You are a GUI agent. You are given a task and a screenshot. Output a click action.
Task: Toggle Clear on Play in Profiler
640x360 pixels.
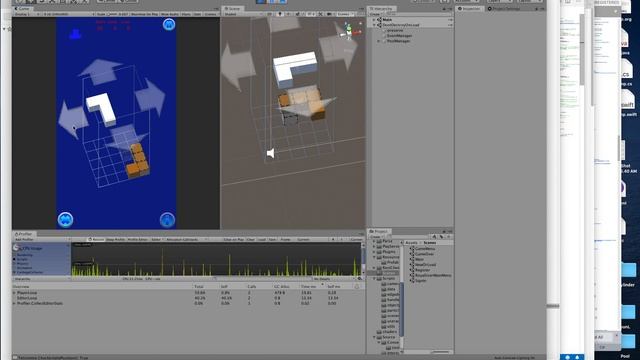[x=233, y=240]
